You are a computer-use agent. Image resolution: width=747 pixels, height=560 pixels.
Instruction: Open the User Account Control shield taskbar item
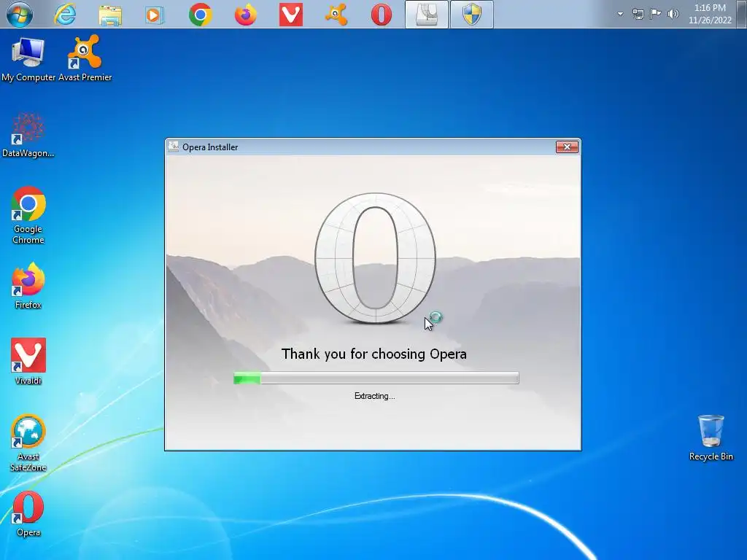pos(472,15)
